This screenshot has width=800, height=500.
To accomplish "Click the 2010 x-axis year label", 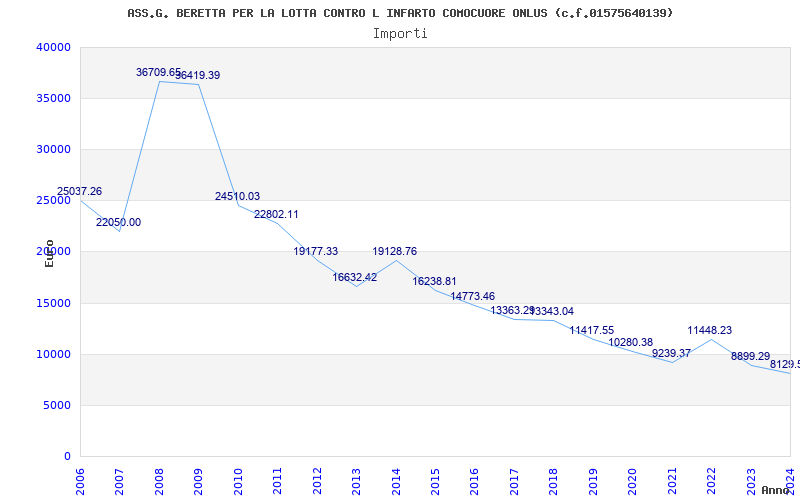I will [238, 481].
